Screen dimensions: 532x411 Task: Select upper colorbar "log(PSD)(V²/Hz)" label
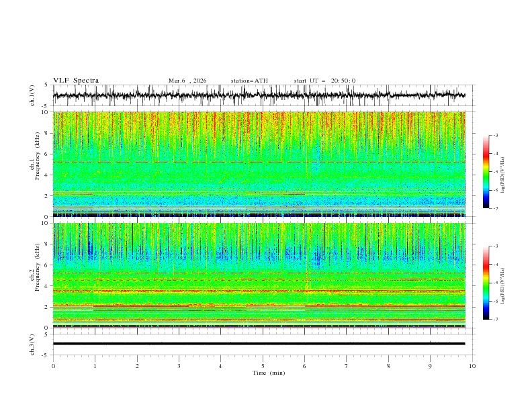pyautogui.click(x=504, y=175)
